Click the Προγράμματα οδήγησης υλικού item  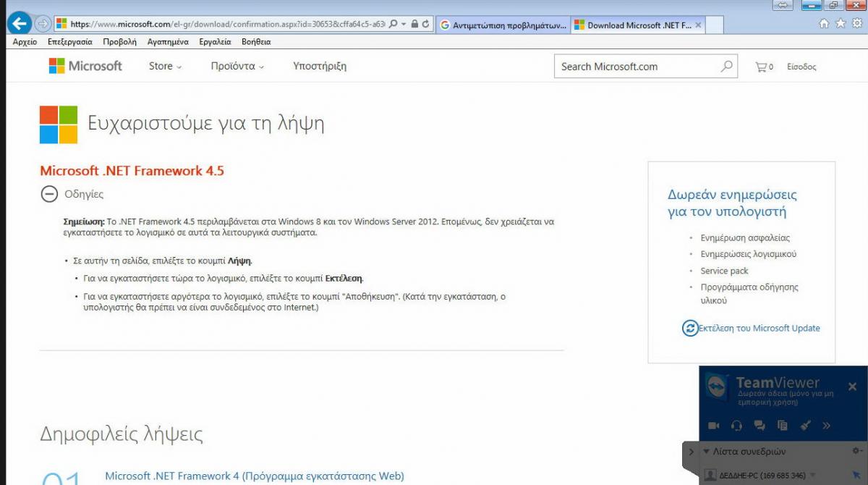click(749, 293)
